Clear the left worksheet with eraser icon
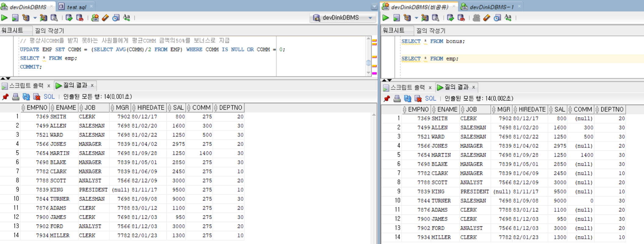The height and width of the screenshot is (244, 644). [105, 18]
